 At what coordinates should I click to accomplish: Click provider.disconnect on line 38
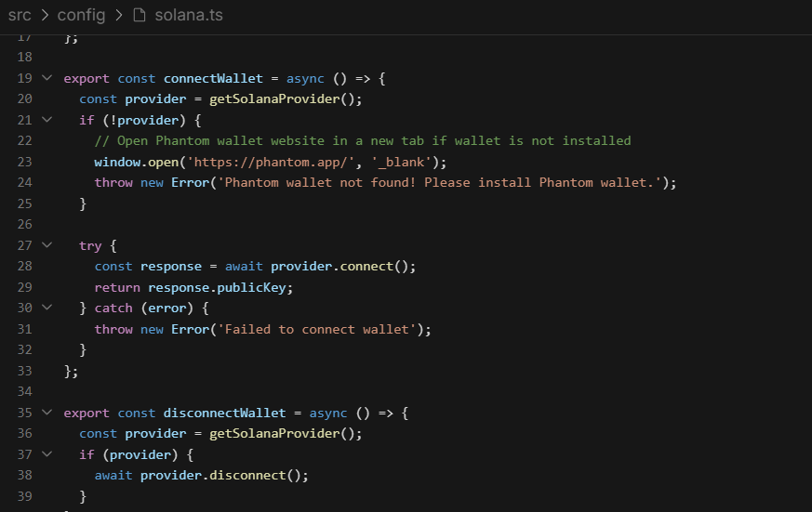[x=213, y=475]
